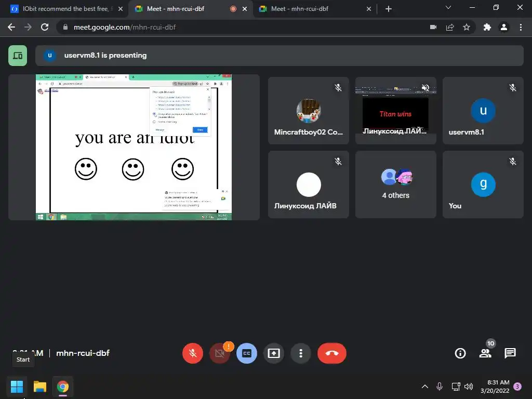The image size is (532, 399).
Task: Click the mhn-rcui-dbf meeting code text
Action: tap(83, 353)
